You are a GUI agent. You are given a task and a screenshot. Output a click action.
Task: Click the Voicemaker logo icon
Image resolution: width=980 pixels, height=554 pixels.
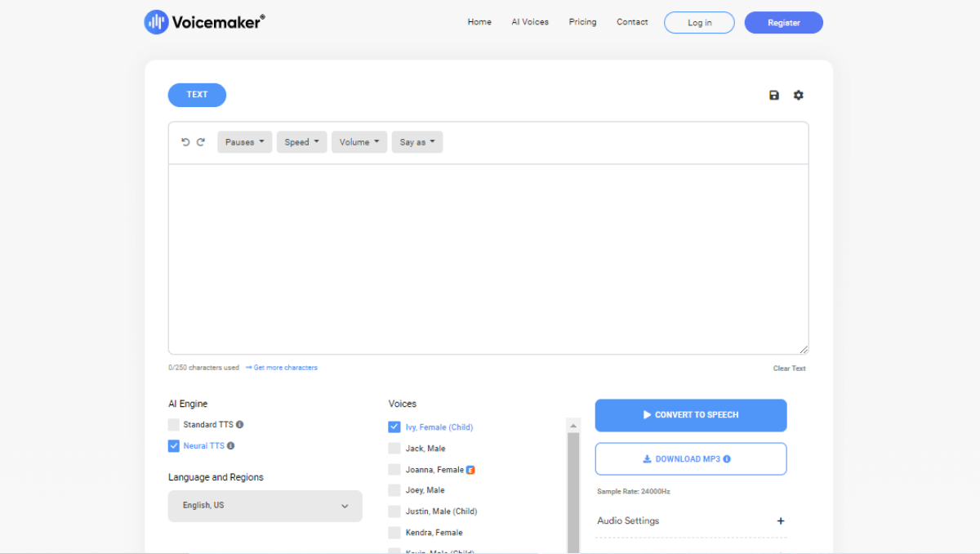point(156,21)
